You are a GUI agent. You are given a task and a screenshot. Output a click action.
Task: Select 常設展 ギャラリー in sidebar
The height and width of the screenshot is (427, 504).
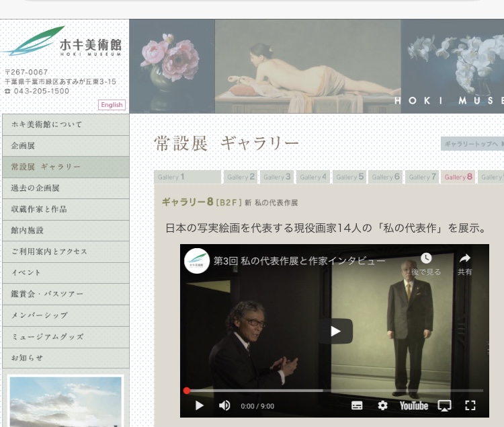pos(66,167)
